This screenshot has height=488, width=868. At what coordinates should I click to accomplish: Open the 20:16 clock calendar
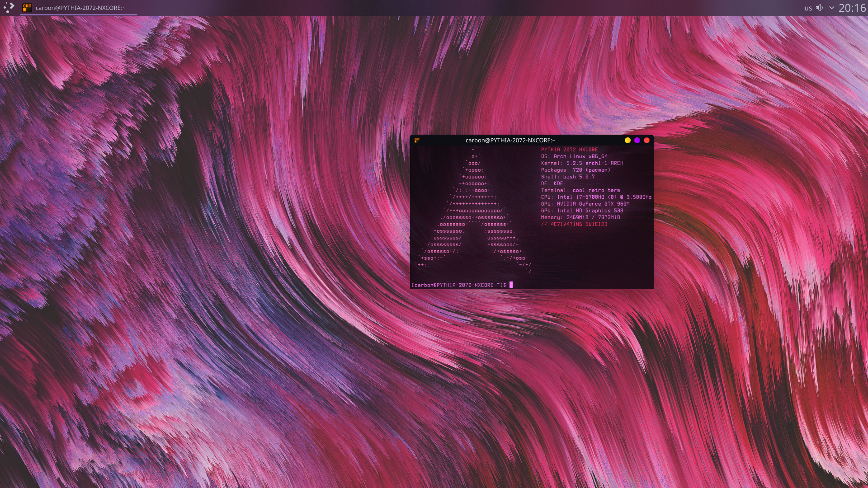point(852,8)
